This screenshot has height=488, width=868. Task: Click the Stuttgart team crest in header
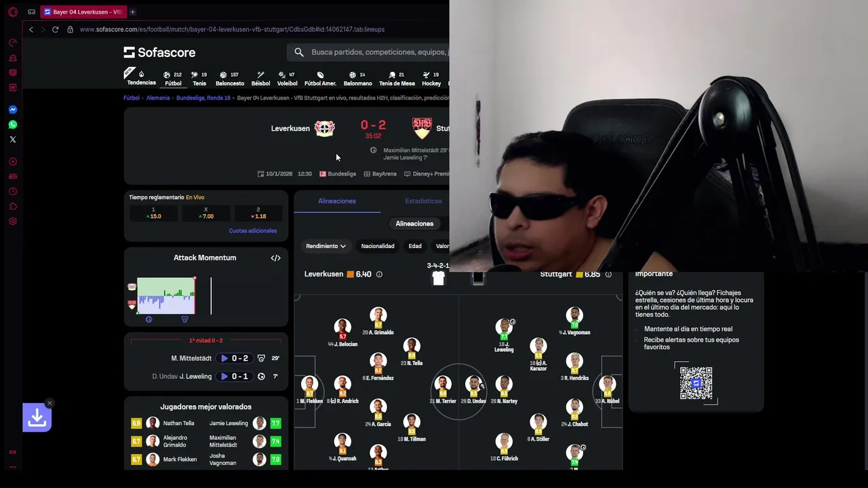tap(422, 128)
